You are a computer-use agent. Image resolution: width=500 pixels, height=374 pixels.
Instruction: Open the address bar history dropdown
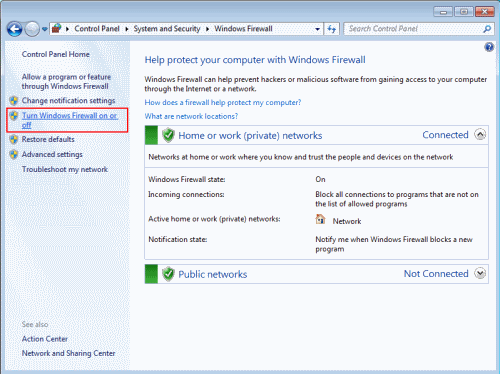tap(317, 29)
